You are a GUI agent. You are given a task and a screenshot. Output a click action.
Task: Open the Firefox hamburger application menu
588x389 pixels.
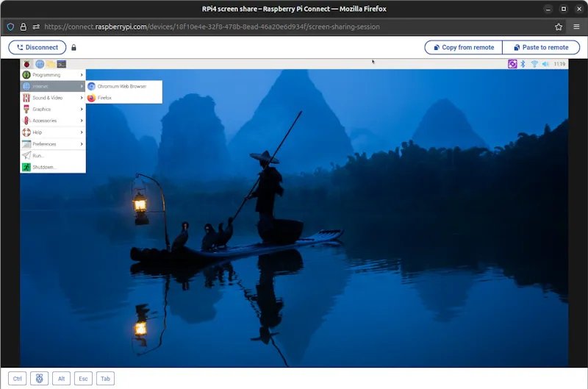click(576, 26)
